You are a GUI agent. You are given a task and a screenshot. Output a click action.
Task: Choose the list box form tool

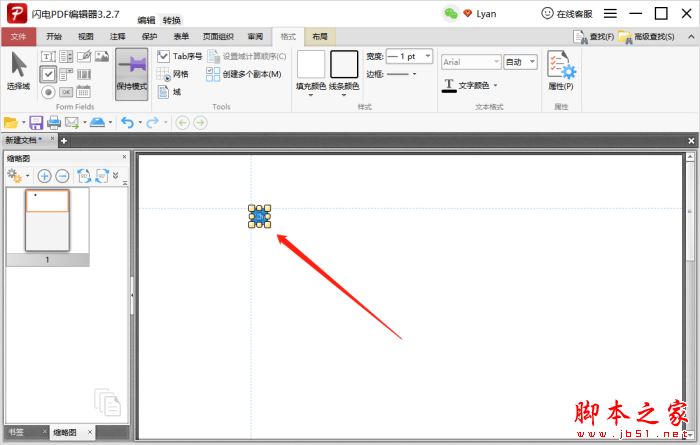click(x=66, y=56)
